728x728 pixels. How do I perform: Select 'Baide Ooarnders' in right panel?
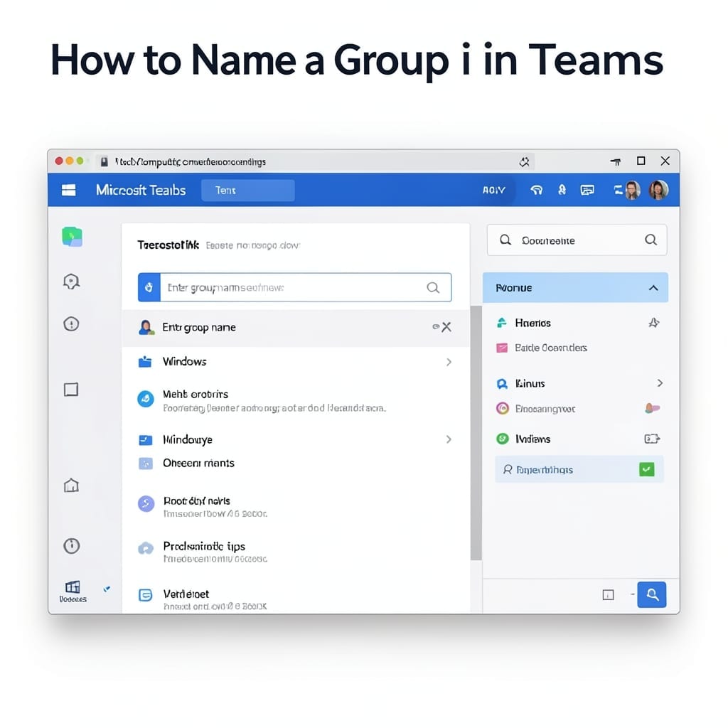click(542, 348)
